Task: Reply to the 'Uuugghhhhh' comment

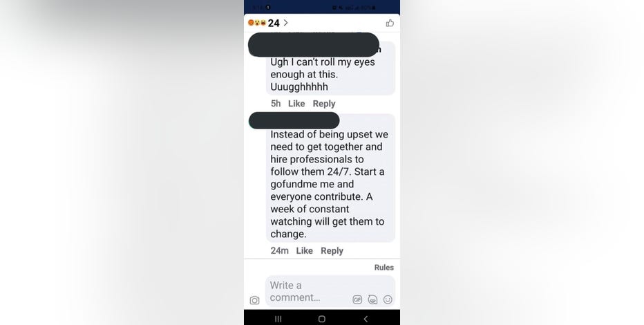Action: point(324,104)
